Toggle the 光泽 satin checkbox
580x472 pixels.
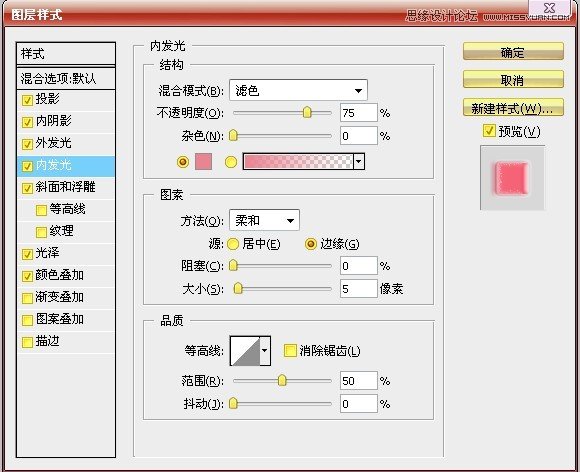[27, 254]
